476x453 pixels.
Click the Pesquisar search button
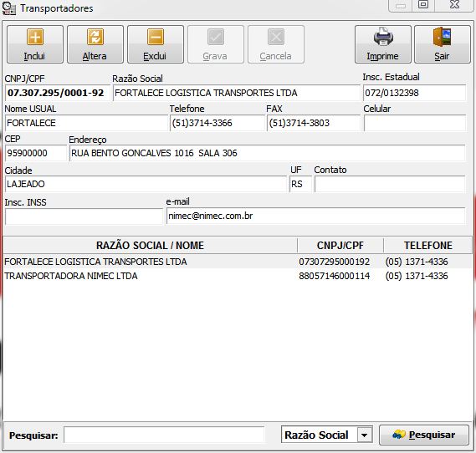[424, 435]
